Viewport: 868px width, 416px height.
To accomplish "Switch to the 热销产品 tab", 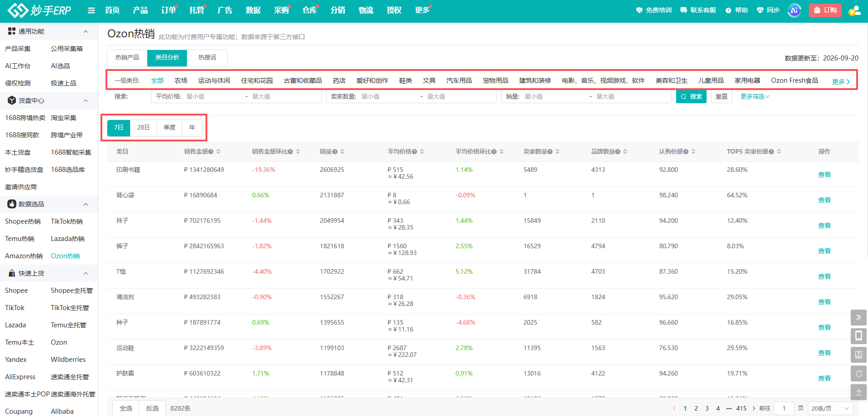I will coord(127,58).
